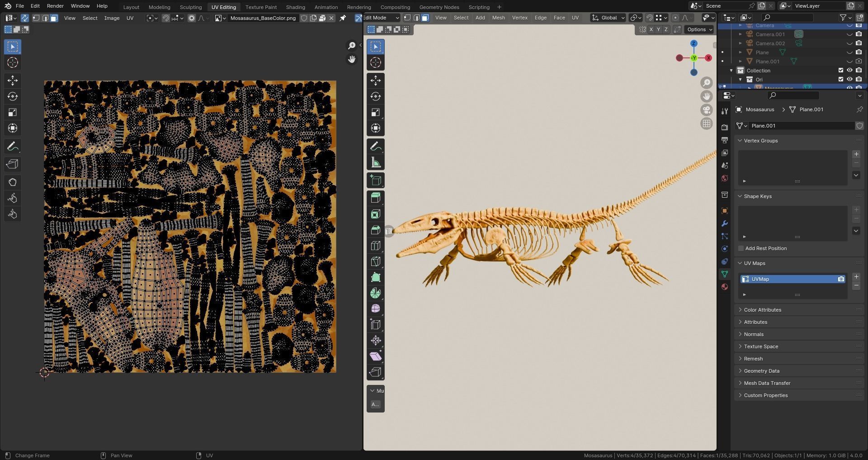Select the Inset Faces tool
868x460 pixels.
pos(376,214)
